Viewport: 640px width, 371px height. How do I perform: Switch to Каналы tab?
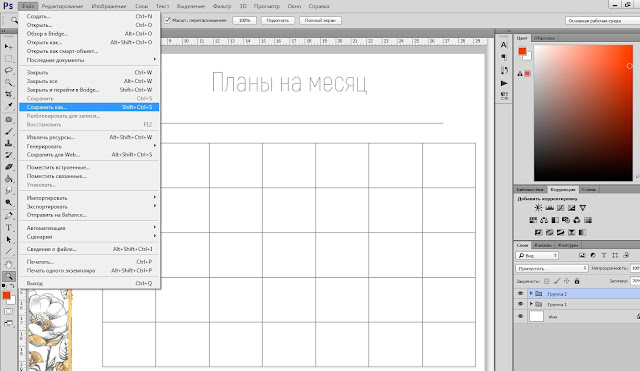pos(543,245)
